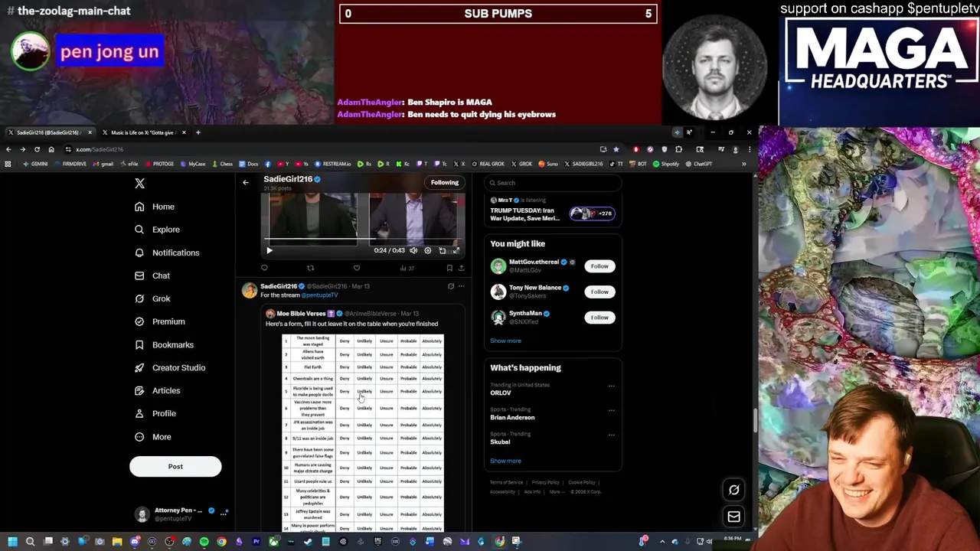The image size is (980, 551).
Task: Open Premium page
Action: pos(159,321)
